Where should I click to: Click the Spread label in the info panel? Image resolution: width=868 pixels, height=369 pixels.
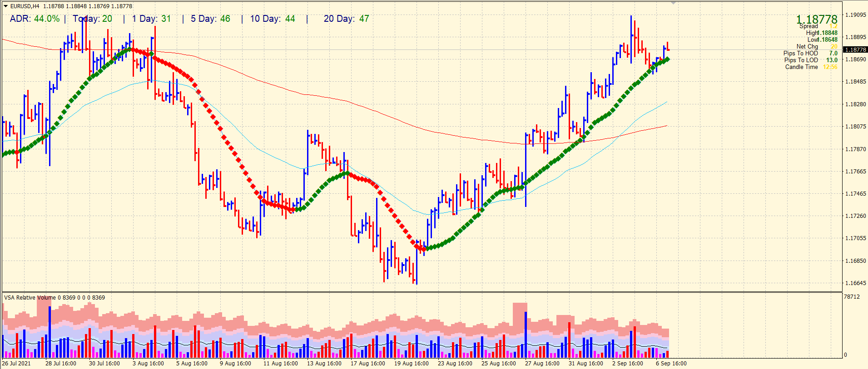click(808, 26)
